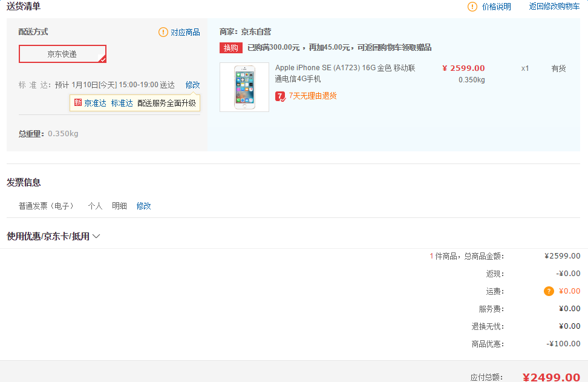Click the 退换无忧 ¥0.00 value
Viewport: 588px width, 382px height.
click(570, 326)
